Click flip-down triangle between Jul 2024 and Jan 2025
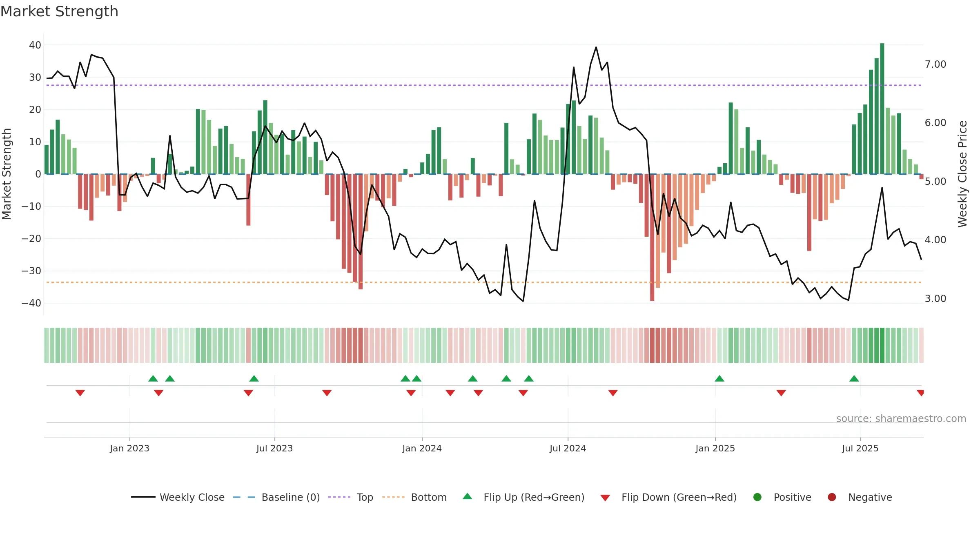980x551 pixels. click(x=613, y=393)
